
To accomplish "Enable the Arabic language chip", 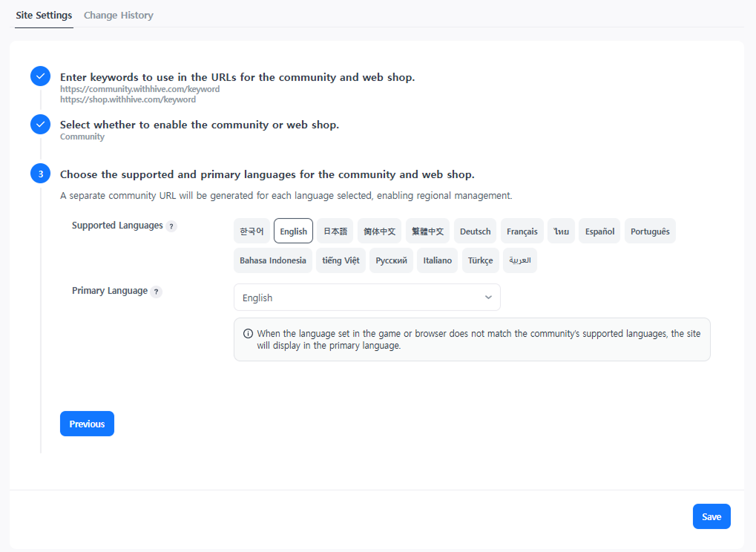I will tap(520, 260).
